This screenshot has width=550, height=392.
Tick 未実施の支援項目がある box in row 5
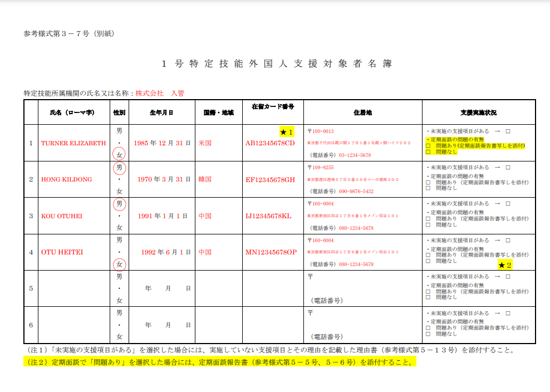(x=508, y=277)
